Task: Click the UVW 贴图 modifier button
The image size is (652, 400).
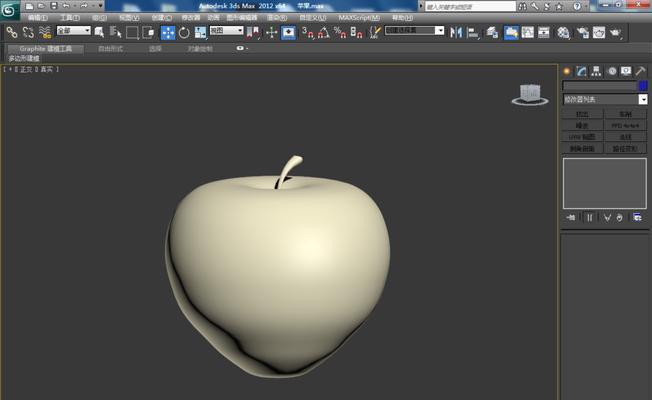Action: click(582, 137)
